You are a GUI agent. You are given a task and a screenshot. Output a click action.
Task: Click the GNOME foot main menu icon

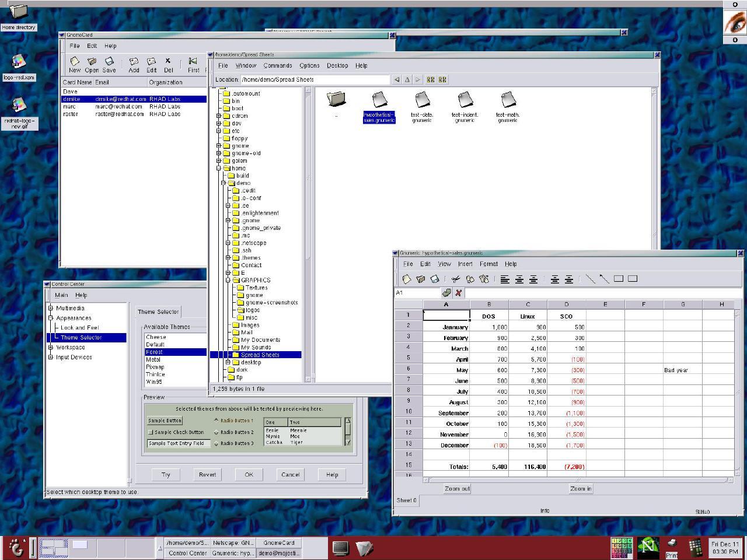(x=16, y=548)
